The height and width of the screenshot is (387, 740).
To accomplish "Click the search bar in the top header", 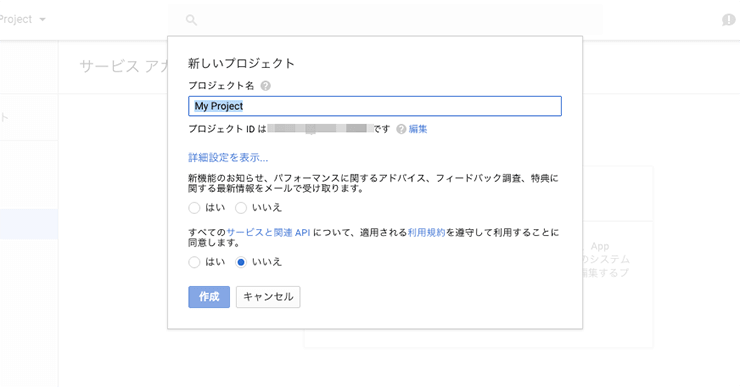I will 385,20.
